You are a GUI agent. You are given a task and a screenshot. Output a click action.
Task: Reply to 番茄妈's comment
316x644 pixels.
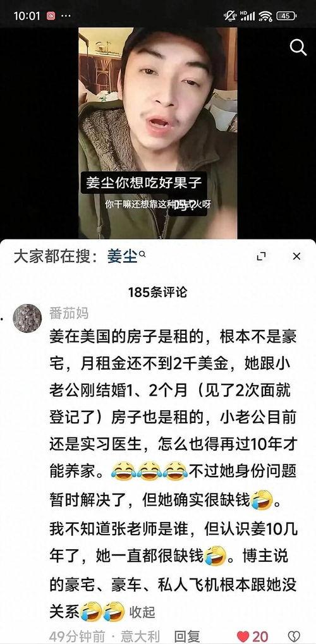(x=187, y=636)
